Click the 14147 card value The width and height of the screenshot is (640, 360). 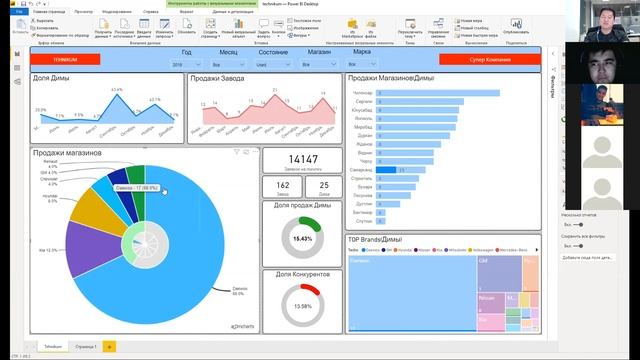tap(303, 159)
